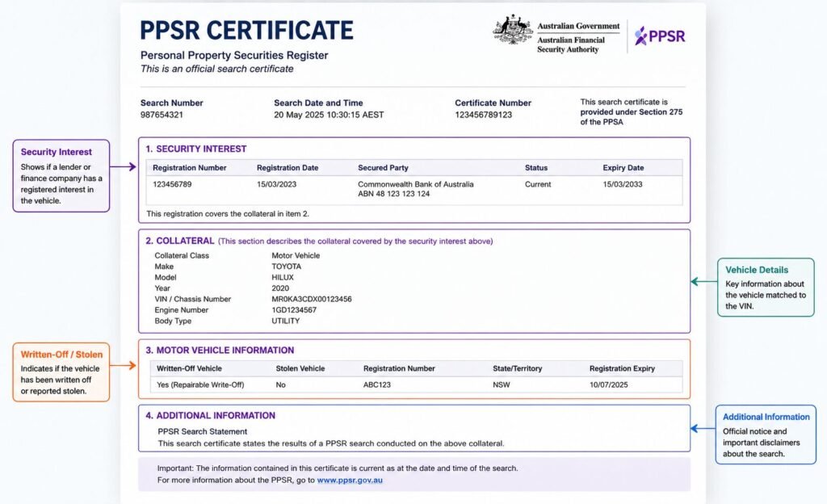This screenshot has height=504, width=827.
Task: Select registration date 15/03/2023
Action: (276, 184)
